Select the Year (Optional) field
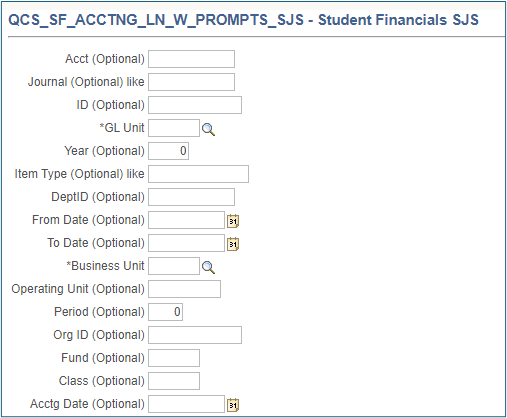Viewport: 507px width, 418px height. pyautogui.click(x=168, y=151)
